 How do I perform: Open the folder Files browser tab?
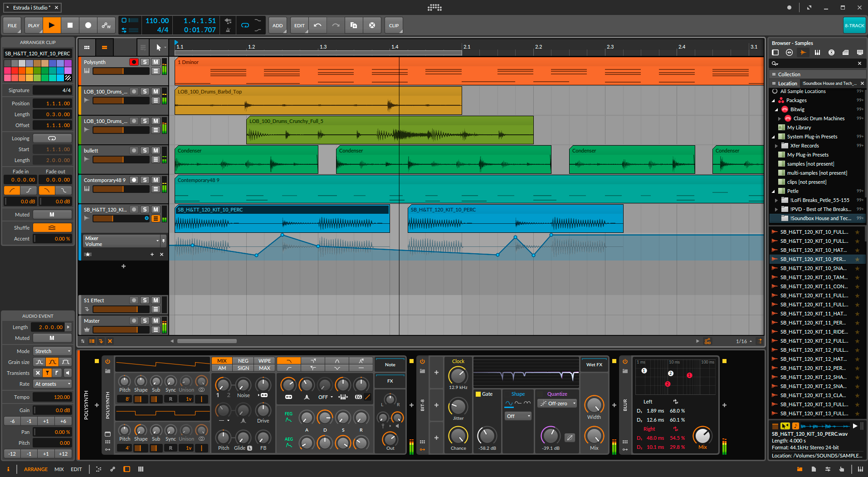(x=845, y=53)
